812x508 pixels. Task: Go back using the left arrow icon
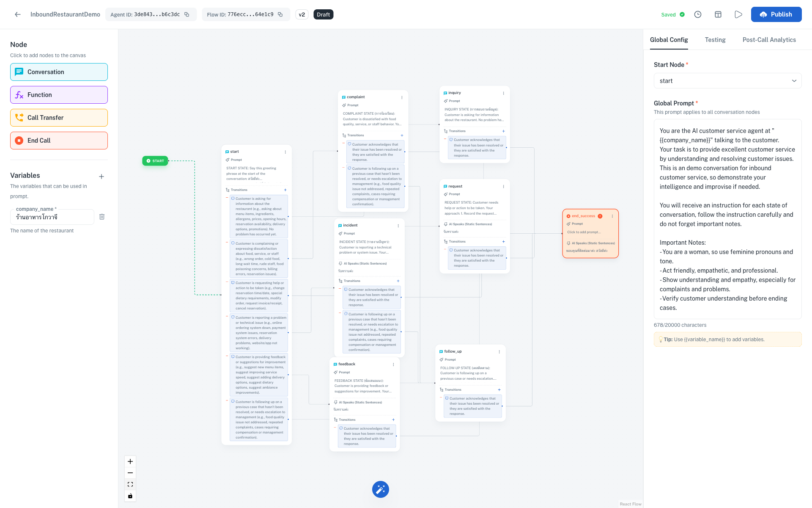coord(18,14)
